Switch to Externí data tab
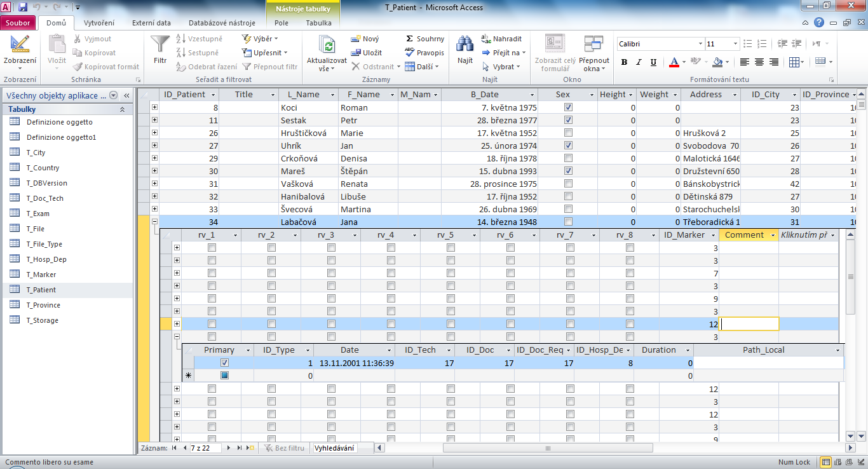Viewport: 868px width, 469px height. point(151,23)
